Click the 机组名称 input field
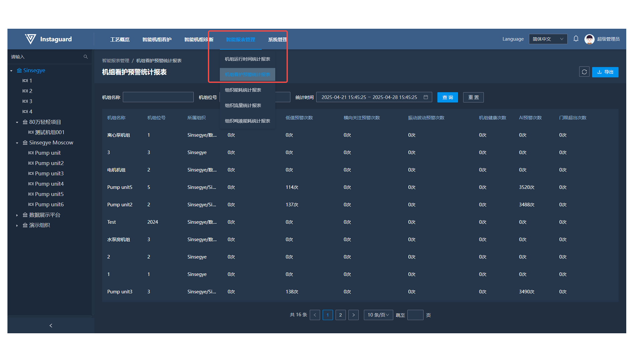The width and height of the screenshot is (644, 362). tap(158, 97)
